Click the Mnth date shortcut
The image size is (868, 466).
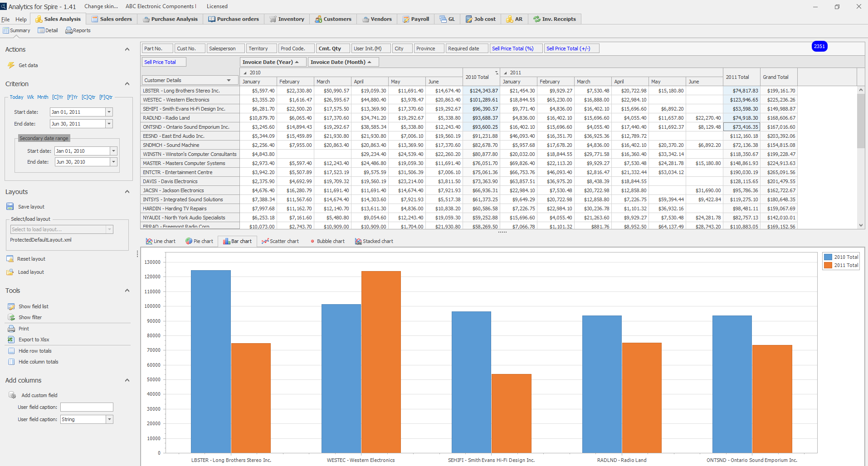click(x=43, y=97)
